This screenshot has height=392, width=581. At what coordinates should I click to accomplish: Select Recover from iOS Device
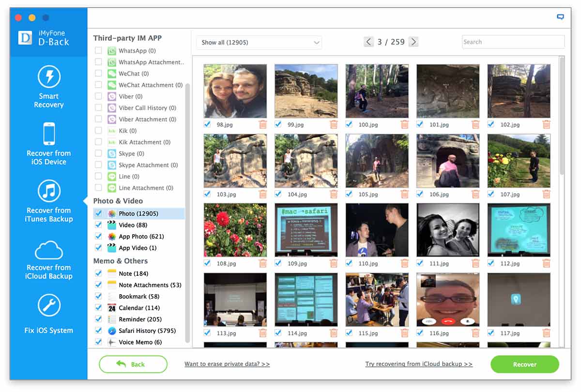tap(49, 144)
